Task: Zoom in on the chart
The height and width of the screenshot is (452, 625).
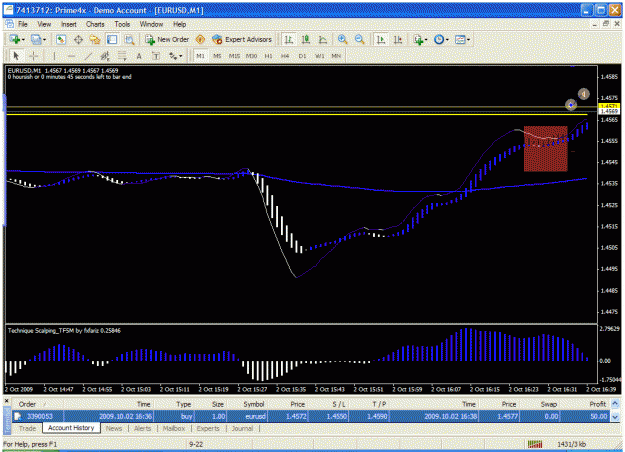Action: pos(342,39)
